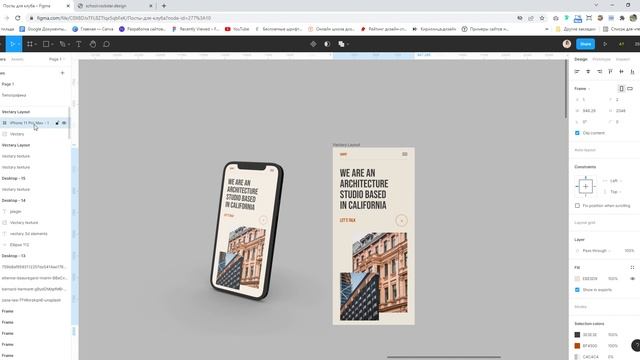Reload the browser page
The width and height of the screenshot is (640, 360).
(x=18, y=18)
